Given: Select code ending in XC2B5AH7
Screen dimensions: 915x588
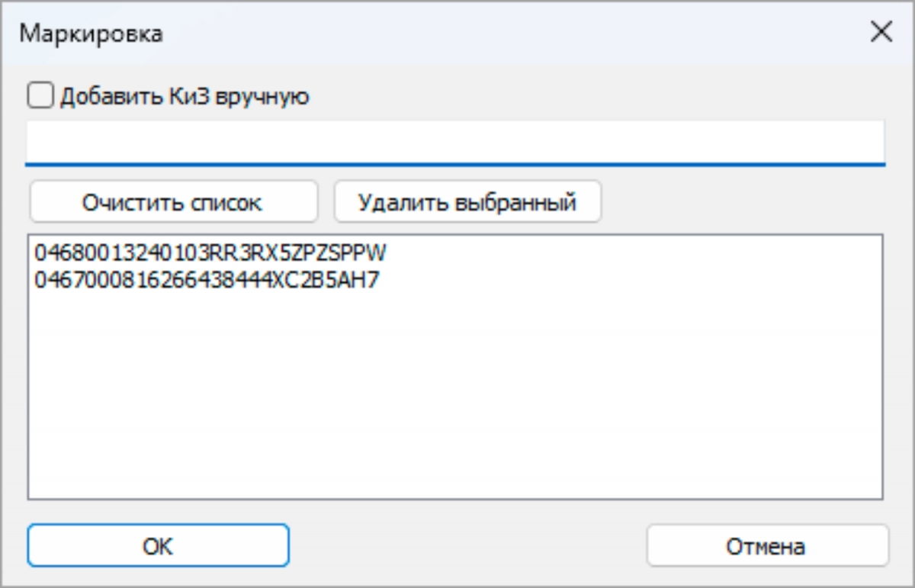Looking at the screenshot, I should [x=207, y=281].
